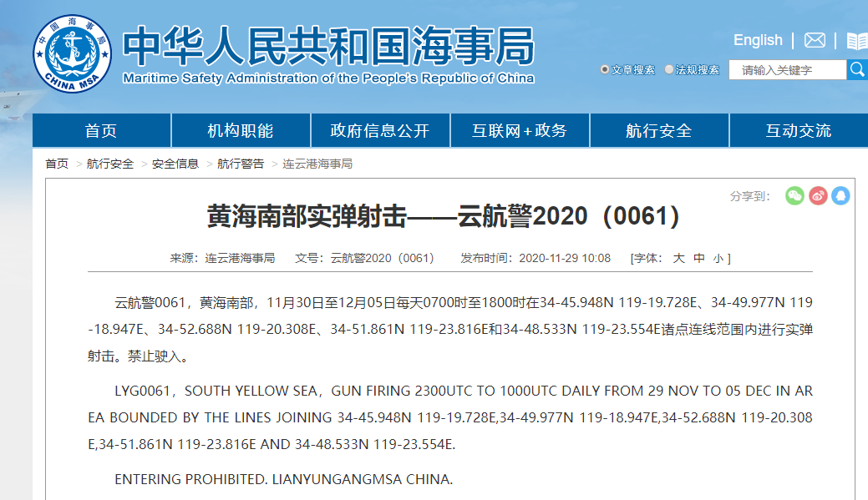Screen dimensions: 868x500
Task: Click 安全信息 breadcrumb link
Action: click(175, 164)
